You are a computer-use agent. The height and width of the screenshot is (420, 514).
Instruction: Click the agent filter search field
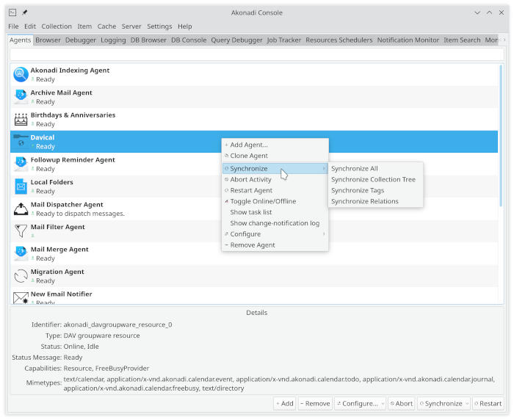[257, 54]
